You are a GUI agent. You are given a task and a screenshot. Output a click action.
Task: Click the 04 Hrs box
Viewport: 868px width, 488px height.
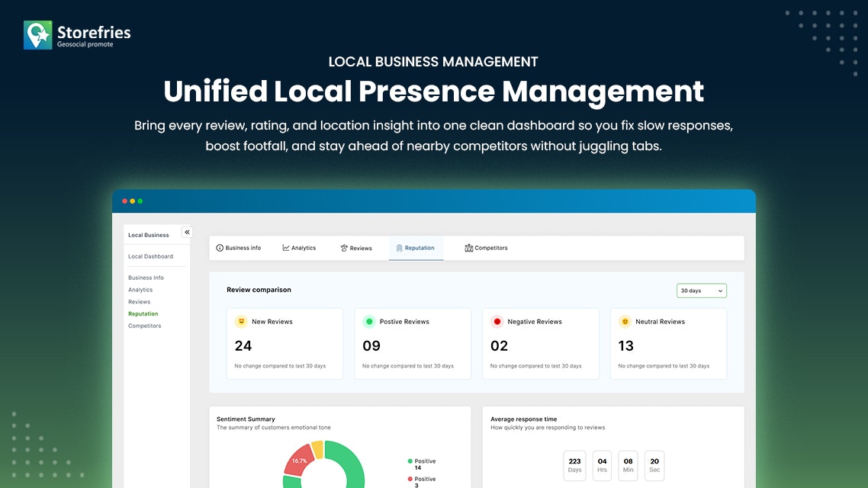[x=602, y=465]
